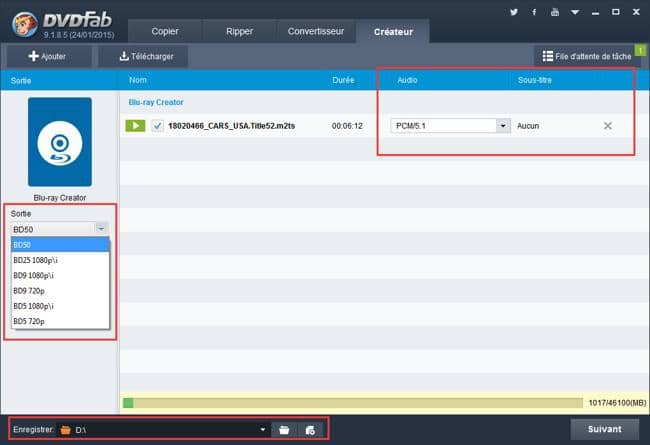This screenshot has width=650, height=445.
Task: Click the DVDFab mascot logo
Action: coord(24,24)
